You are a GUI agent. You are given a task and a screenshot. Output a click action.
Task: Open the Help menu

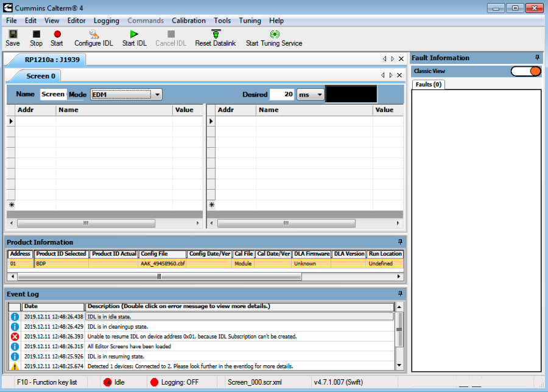[x=276, y=21]
